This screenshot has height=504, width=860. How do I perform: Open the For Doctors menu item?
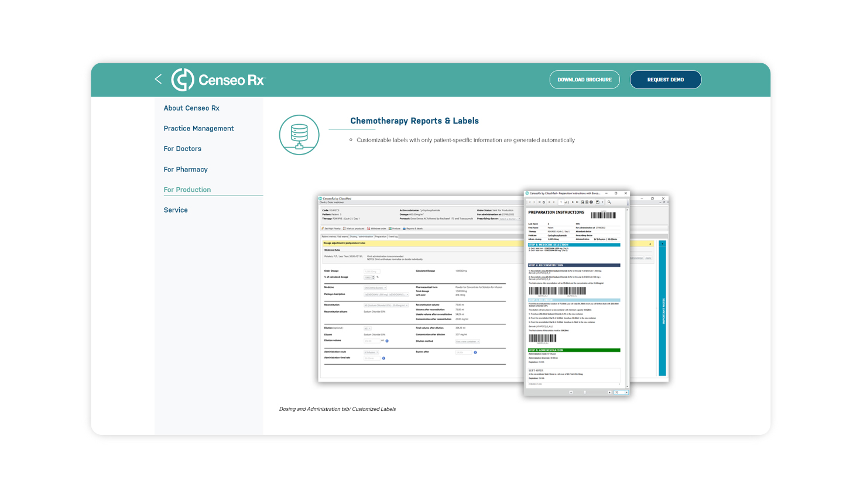pyautogui.click(x=182, y=149)
